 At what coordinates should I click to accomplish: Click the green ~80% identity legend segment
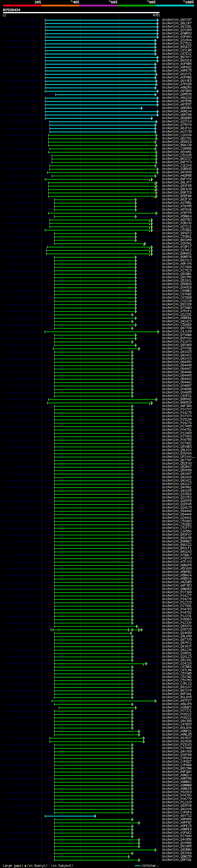137,6
